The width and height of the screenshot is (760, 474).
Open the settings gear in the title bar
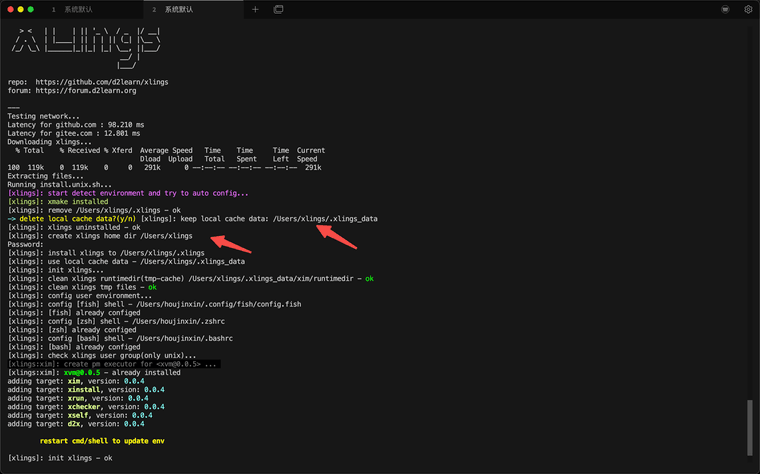click(748, 9)
